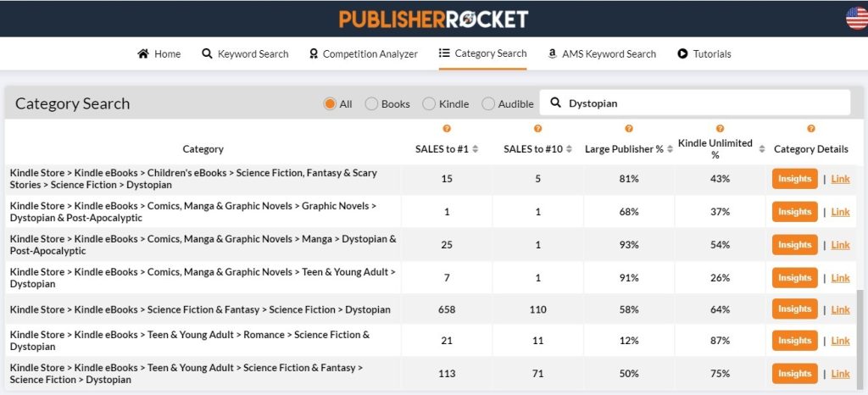Sort by SALES to #10 column arrows
Viewport: 868px width, 395px height.
(569, 149)
